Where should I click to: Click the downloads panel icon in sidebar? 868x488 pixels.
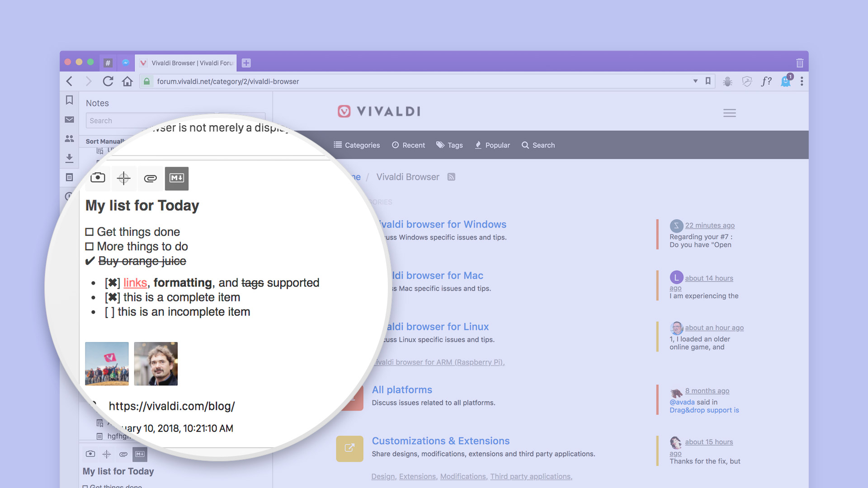coord(71,159)
